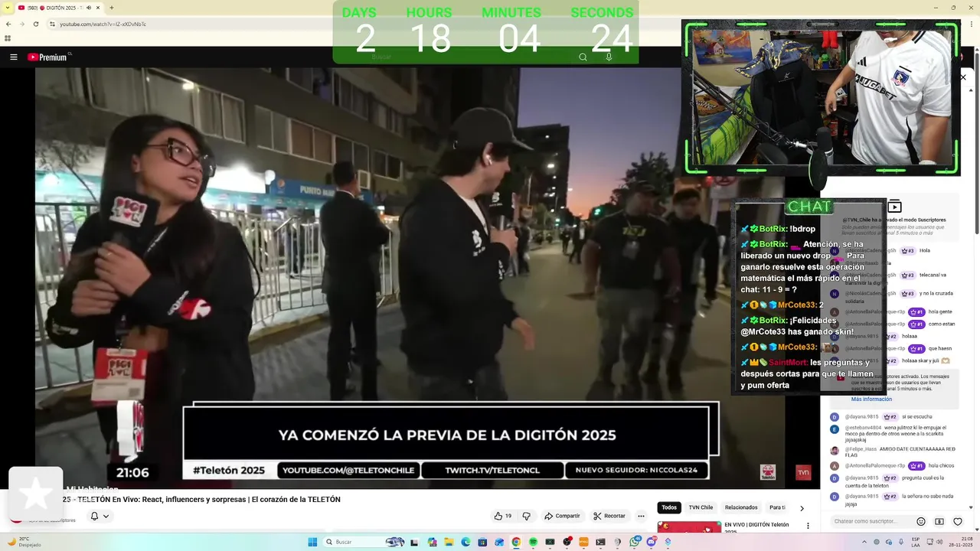
Task: Select the Todos filter chip
Action: pyautogui.click(x=669, y=507)
